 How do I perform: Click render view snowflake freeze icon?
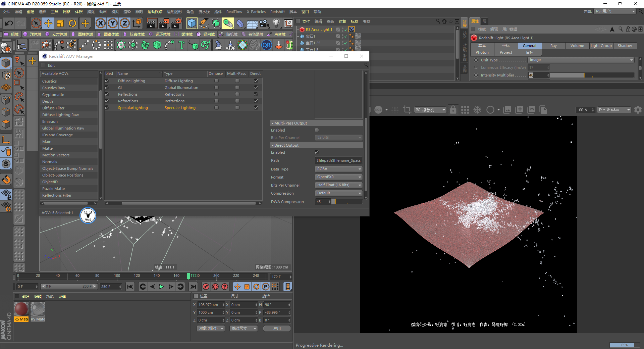pos(477,110)
